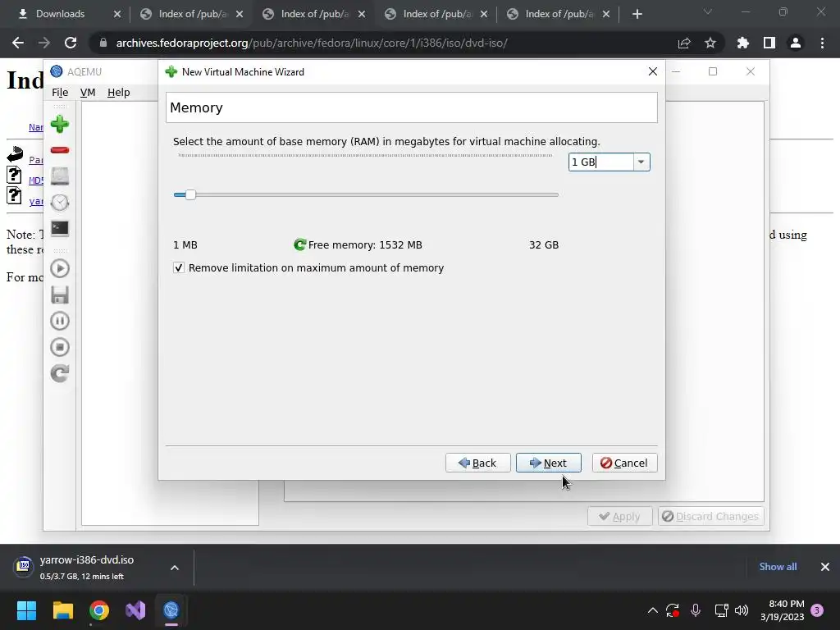Viewport: 840px width, 630px height.
Task: Close the downloads bar
Action: [825, 567]
